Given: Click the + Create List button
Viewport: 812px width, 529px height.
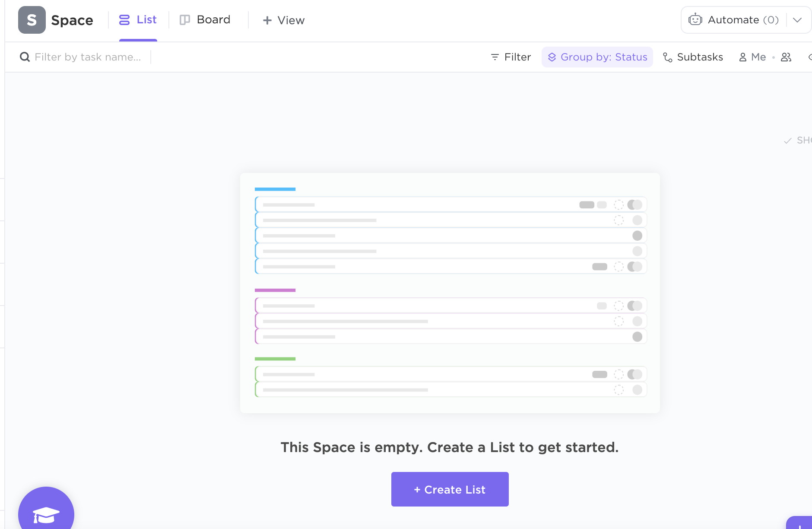Looking at the screenshot, I should pyautogui.click(x=450, y=489).
